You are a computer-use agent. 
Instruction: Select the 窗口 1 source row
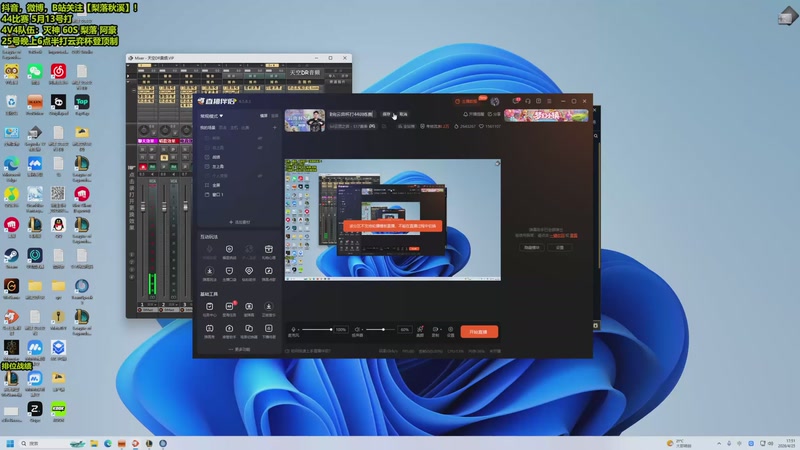click(x=238, y=194)
